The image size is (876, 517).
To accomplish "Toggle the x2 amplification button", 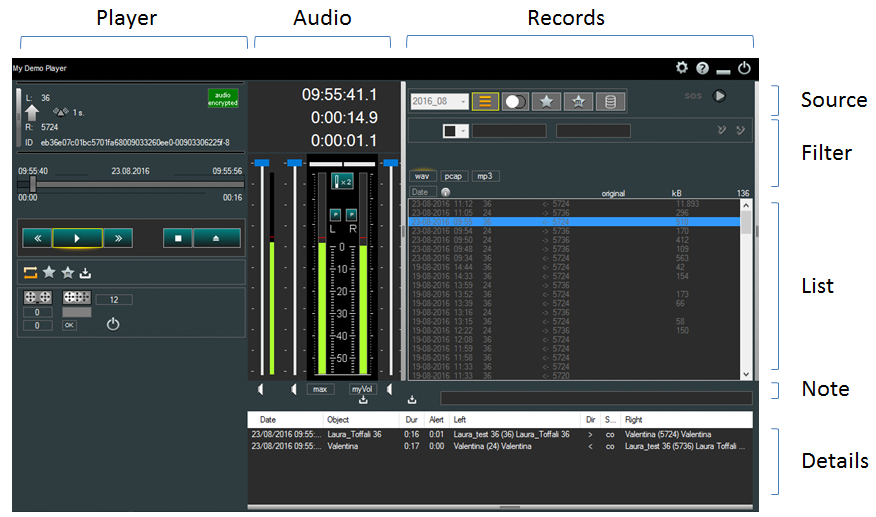I will 343,182.
